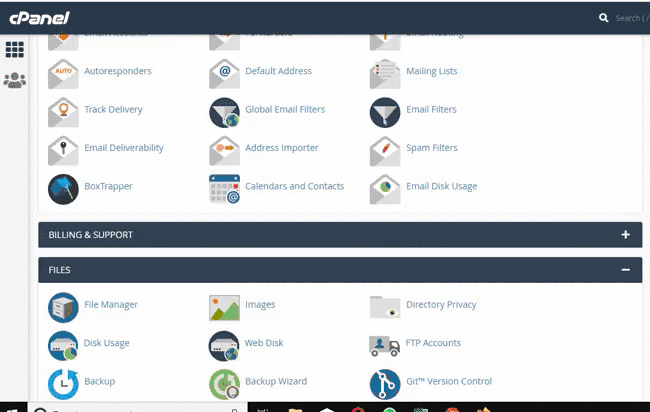Open the Images picture icon
This screenshot has height=412, width=650.
224,308
